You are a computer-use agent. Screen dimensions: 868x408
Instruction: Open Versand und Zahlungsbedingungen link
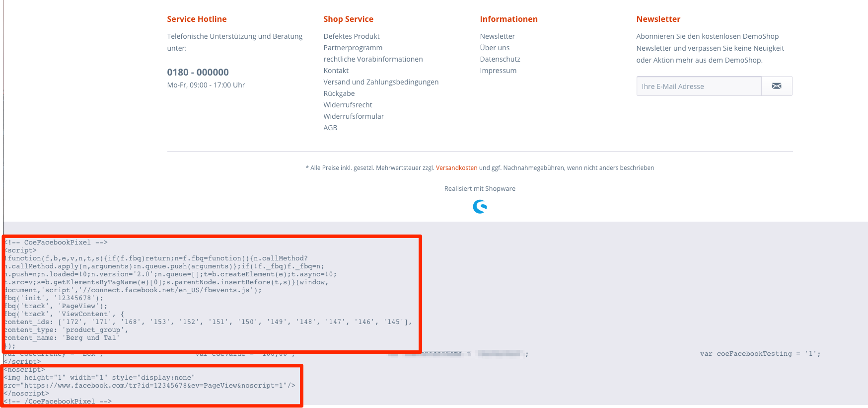coord(381,82)
